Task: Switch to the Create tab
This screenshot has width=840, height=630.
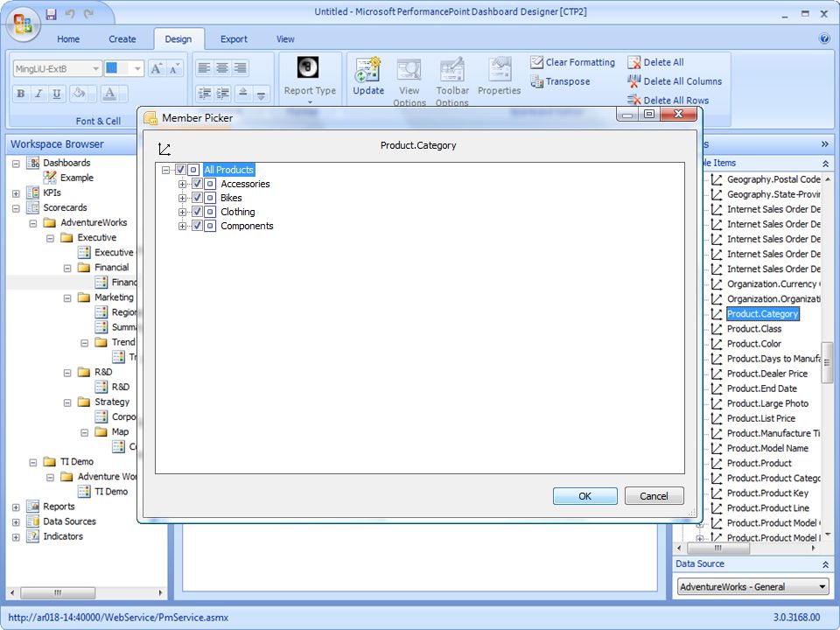Action: coord(122,39)
